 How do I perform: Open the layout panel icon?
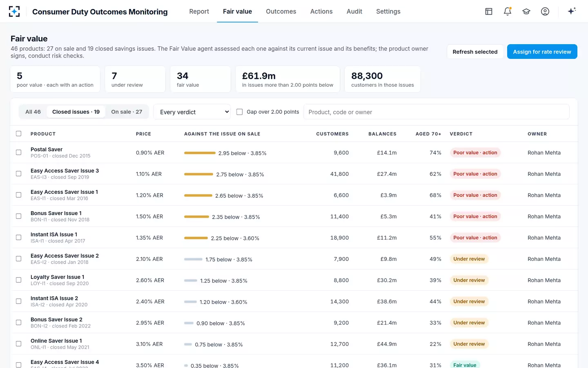point(489,11)
